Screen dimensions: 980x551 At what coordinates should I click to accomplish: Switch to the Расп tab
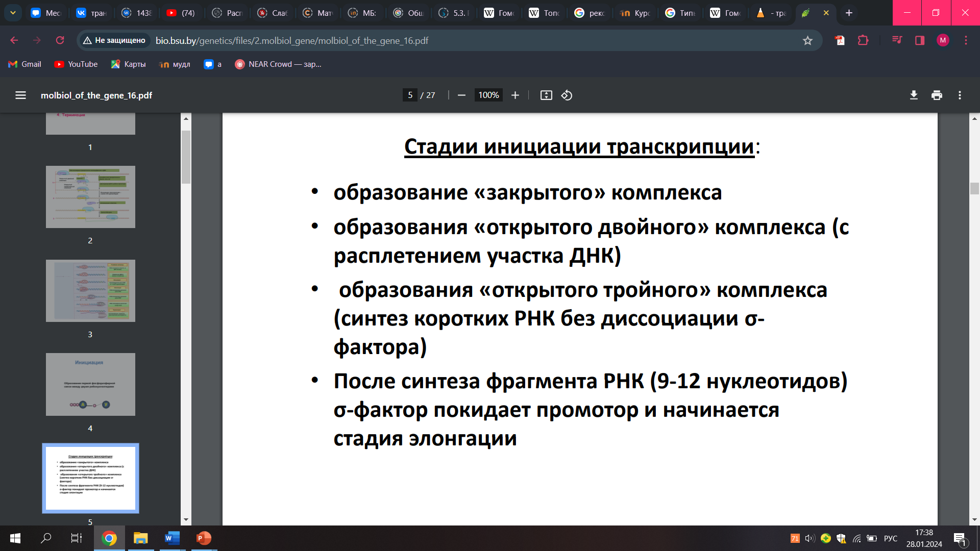click(227, 13)
